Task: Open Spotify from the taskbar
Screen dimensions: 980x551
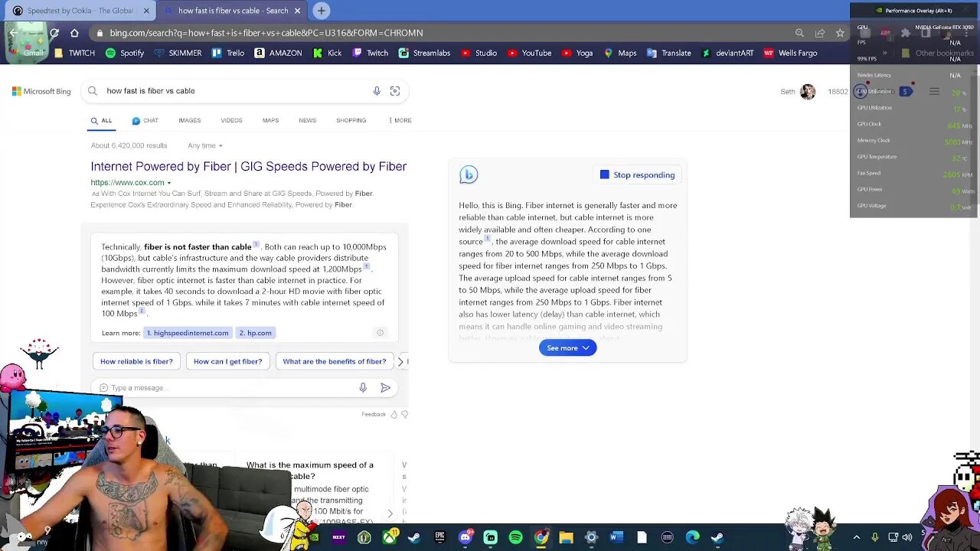Action: 516,537
